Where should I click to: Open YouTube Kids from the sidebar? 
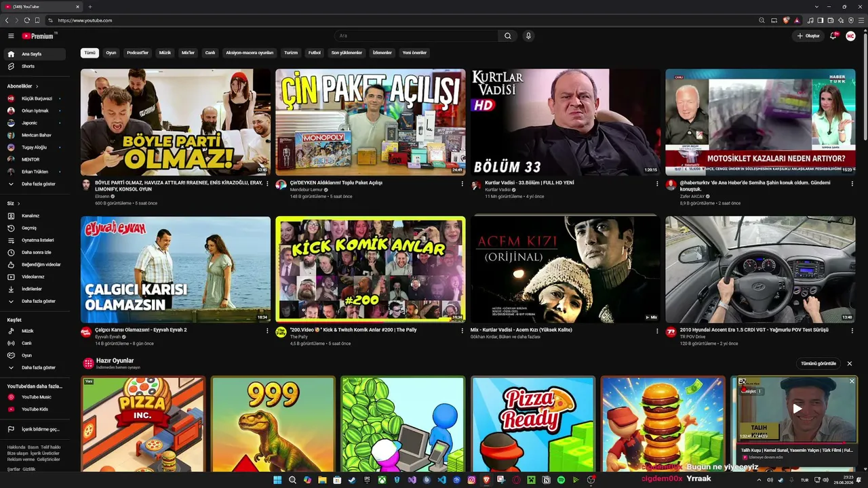point(35,409)
